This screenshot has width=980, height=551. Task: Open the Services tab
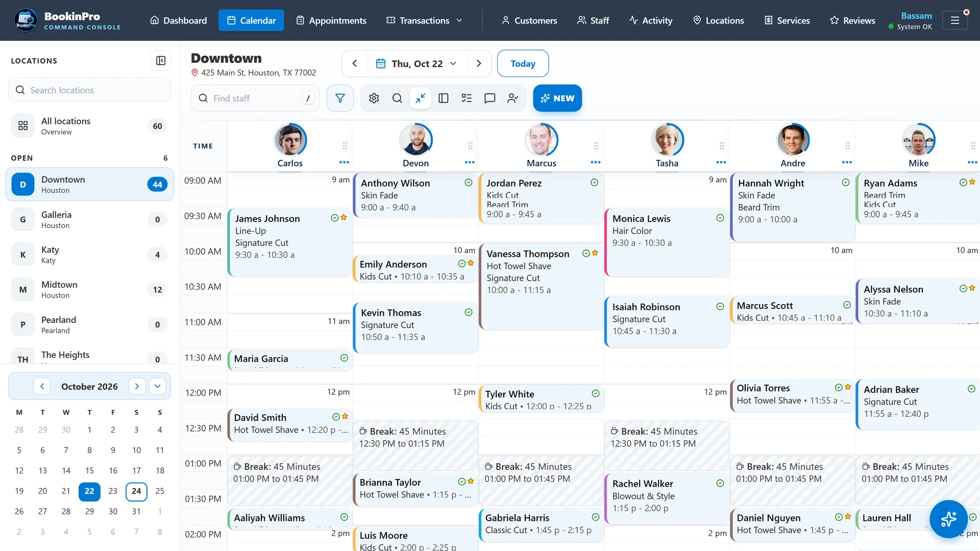pyautogui.click(x=787, y=20)
